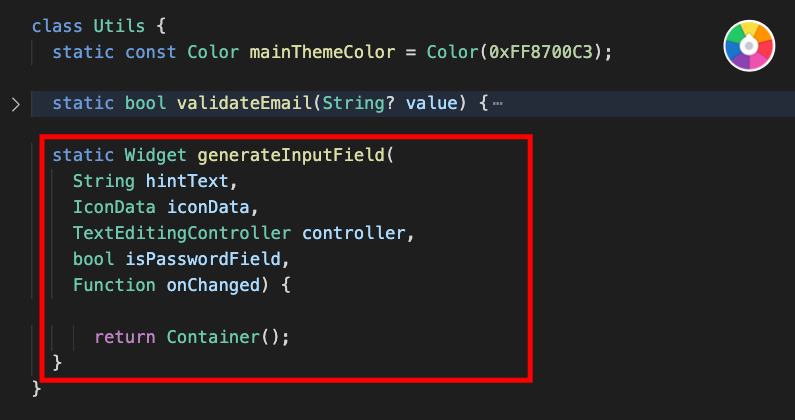Click the return keyword
The height and width of the screenshot is (420, 795).
click(125, 337)
